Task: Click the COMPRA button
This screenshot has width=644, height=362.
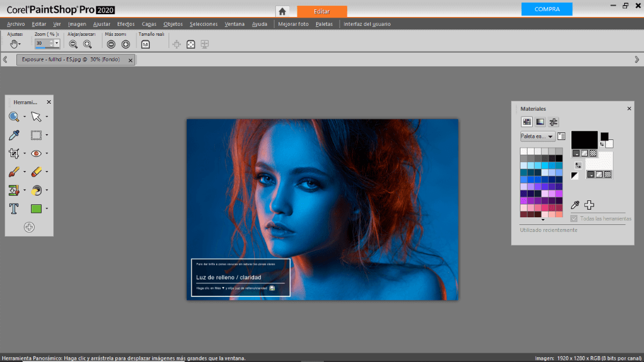Action: pos(546,9)
